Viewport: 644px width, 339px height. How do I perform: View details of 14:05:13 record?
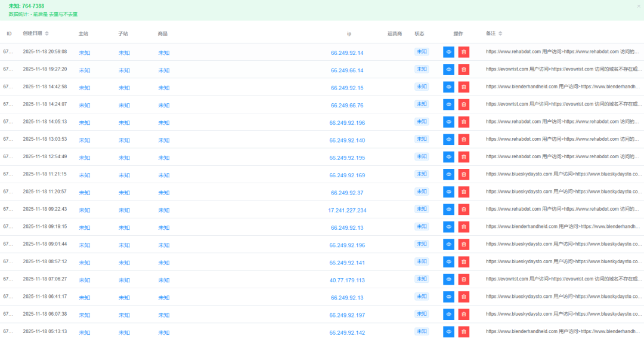coord(448,122)
